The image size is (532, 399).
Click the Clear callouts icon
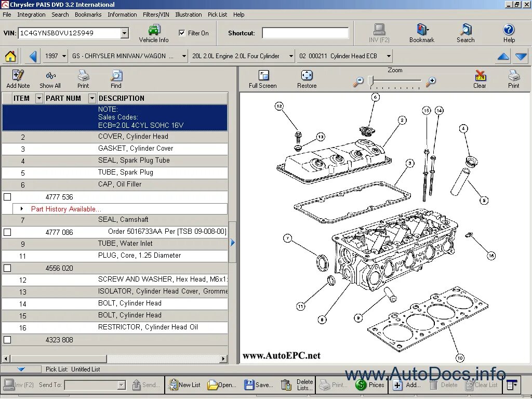click(480, 79)
